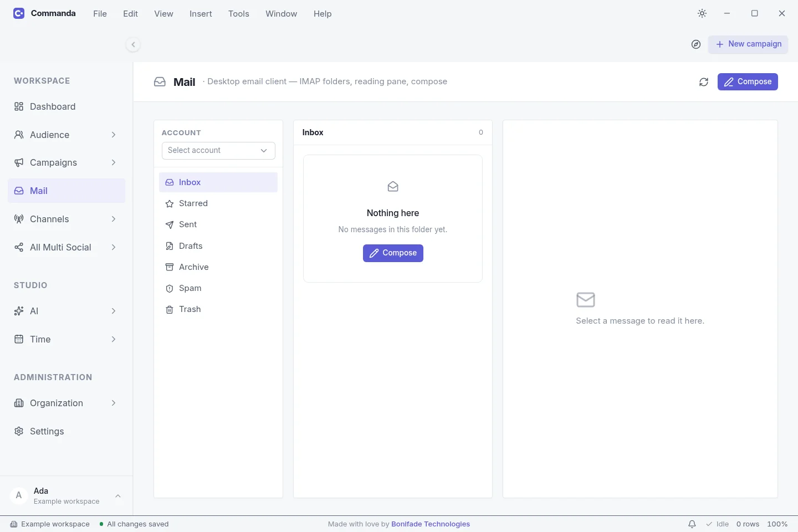This screenshot has height=532, width=798.
Task: Open the notifications bell in status bar
Action: (692, 524)
